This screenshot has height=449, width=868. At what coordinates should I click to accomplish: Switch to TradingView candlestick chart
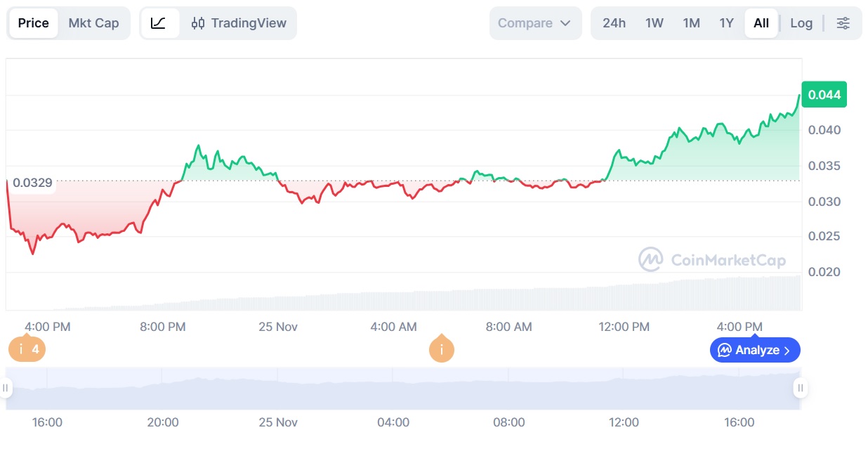[x=239, y=23]
